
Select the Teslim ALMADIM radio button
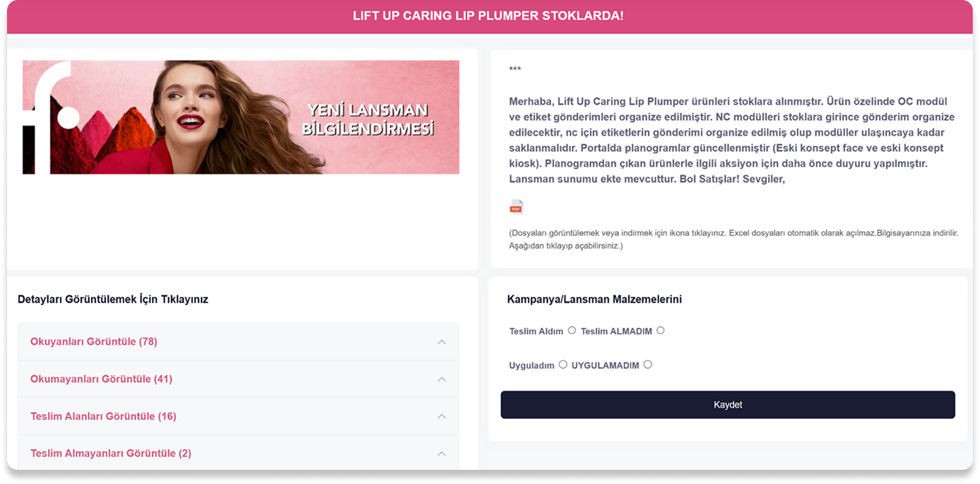(x=660, y=330)
